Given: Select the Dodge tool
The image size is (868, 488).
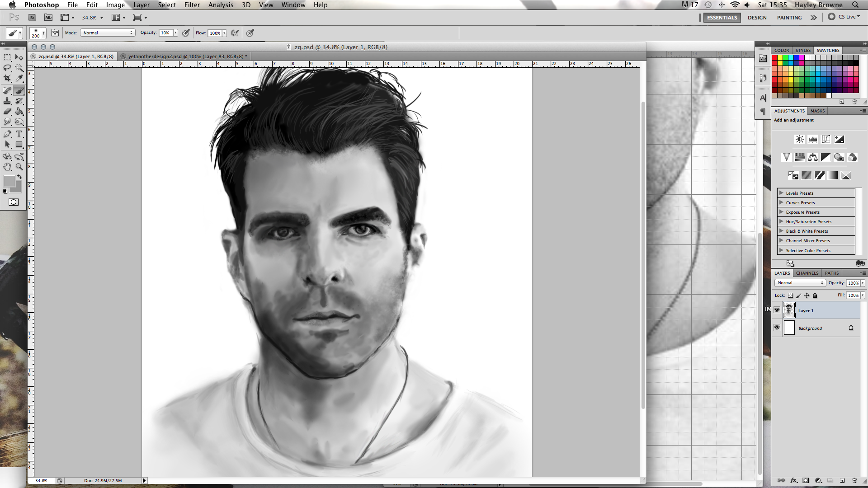Looking at the screenshot, I should pos(19,122).
